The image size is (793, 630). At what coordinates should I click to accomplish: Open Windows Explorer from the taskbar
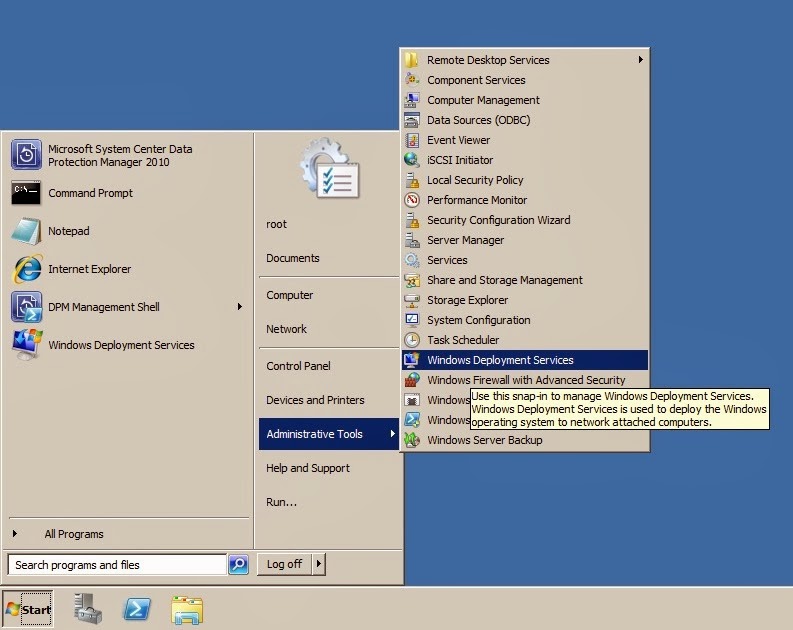(x=187, y=610)
